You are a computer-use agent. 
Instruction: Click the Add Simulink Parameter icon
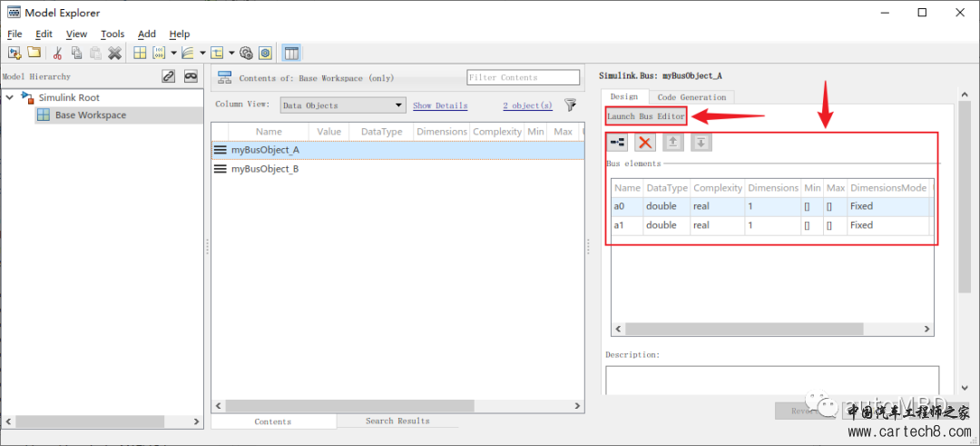(x=159, y=54)
